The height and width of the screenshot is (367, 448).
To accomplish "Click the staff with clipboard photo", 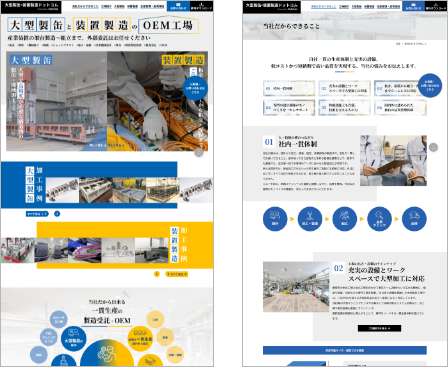I will pyautogui.click(x=393, y=160).
